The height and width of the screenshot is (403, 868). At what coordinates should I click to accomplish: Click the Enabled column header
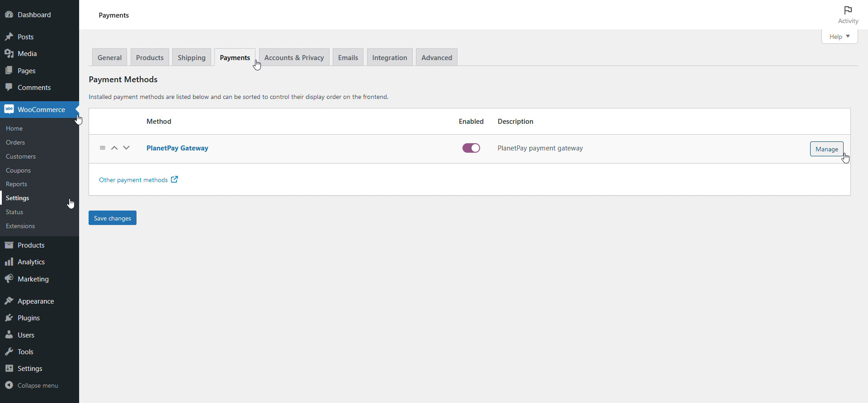[471, 121]
